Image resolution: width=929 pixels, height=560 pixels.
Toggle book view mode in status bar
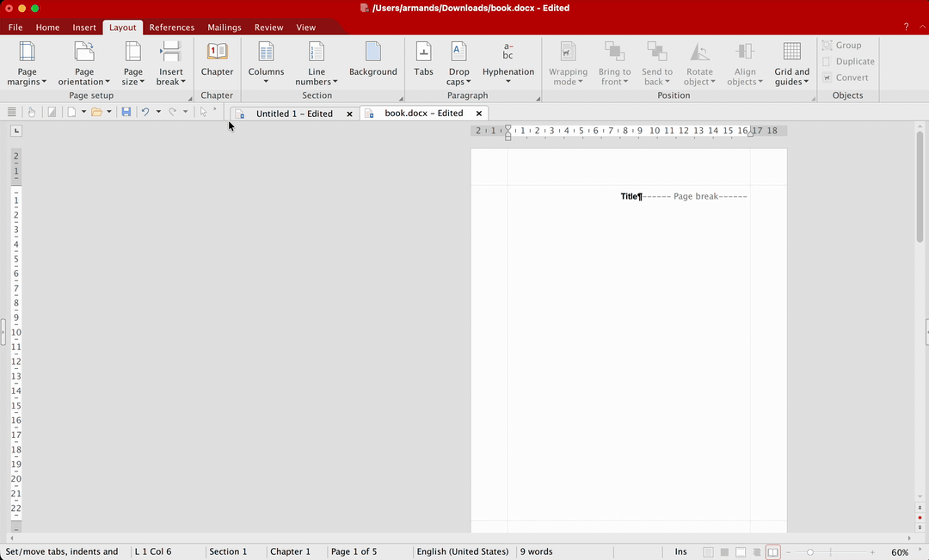coord(772,551)
